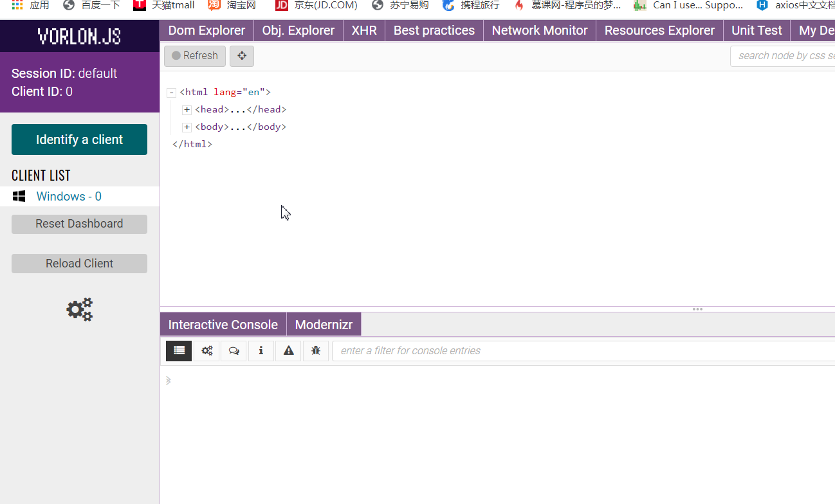Open the 百度一下 bookmark
The width and height of the screenshot is (835, 504).
click(91, 5)
